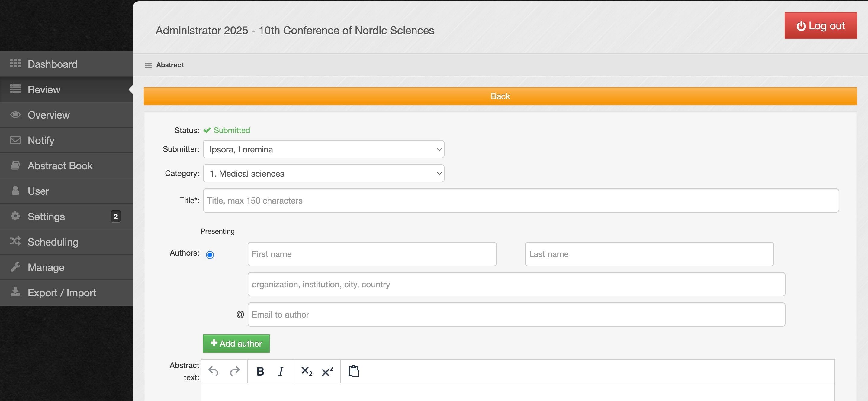
Task: Click the redo arrow in editor toolbar
Action: click(235, 371)
